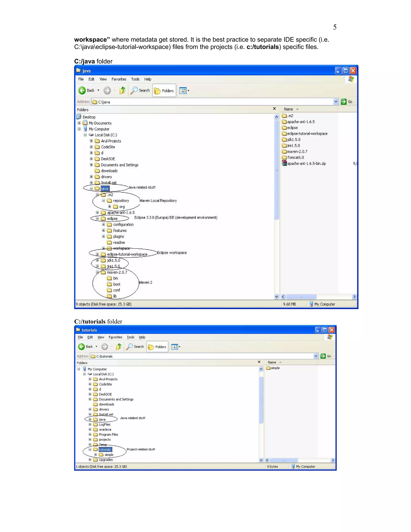This screenshot has height=532, width=411.
Task: Click java tree vertical scrollbar down arrow
Action: click(276, 297)
